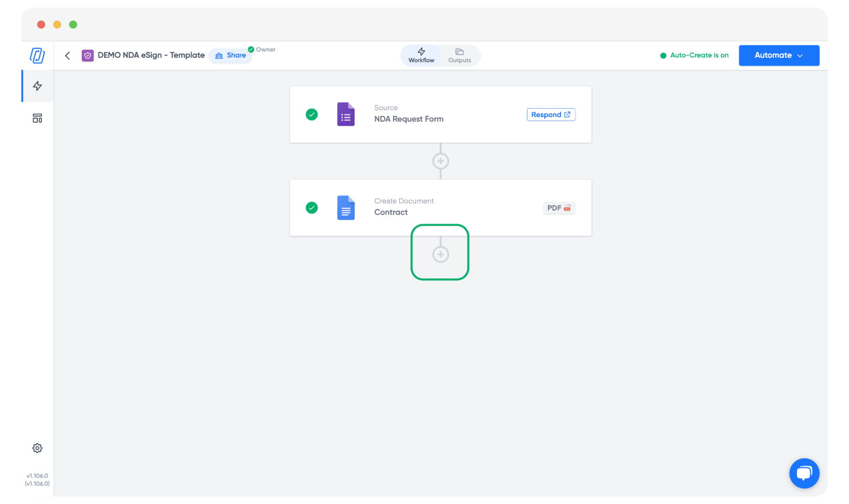Viewport: 849px width, 504px height.
Task: Click green checkmark on Source block
Action: tap(312, 114)
